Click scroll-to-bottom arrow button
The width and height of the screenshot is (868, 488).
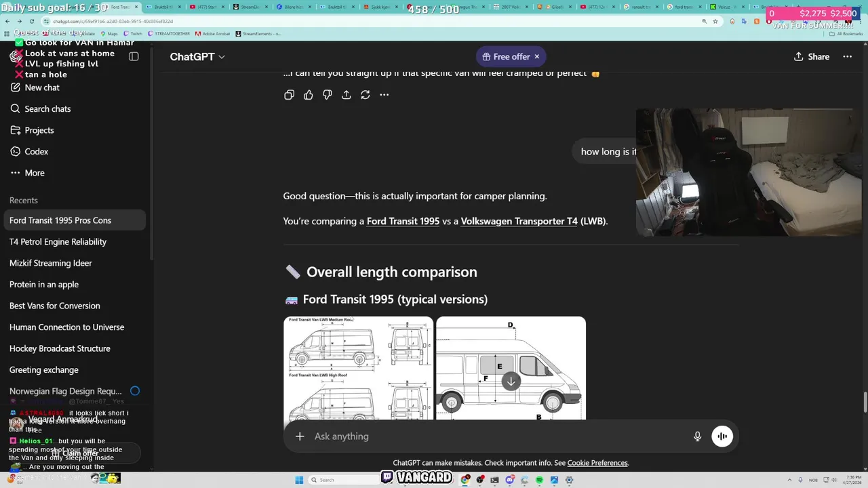pyautogui.click(x=511, y=381)
